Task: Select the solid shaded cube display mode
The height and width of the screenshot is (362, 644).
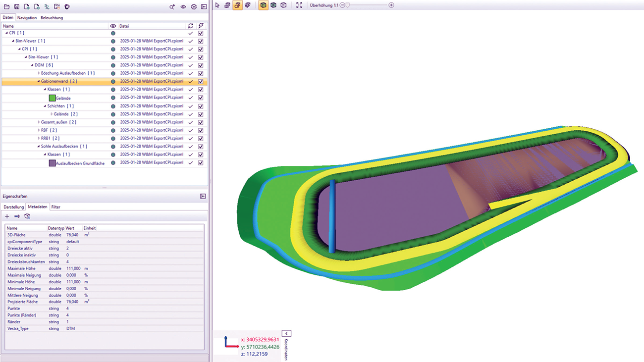Action: pos(263,5)
